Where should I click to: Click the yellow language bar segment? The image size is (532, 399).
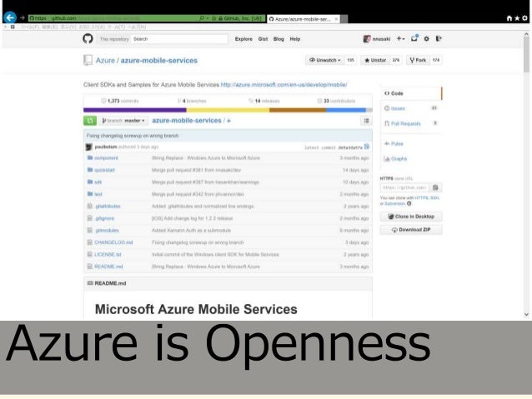coord(228,110)
